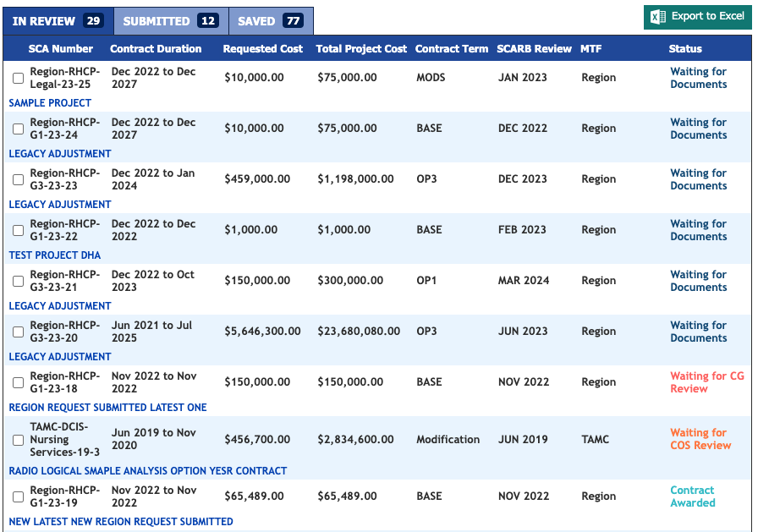Open REGION REQUEST SUBMITTED LATEST ONE link

[x=107, y=408]
